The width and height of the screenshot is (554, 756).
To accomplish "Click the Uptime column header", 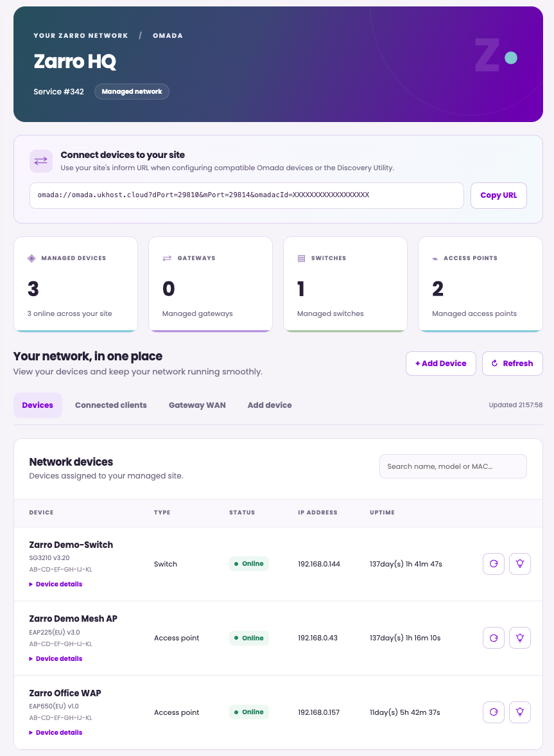I will point(383,513).
